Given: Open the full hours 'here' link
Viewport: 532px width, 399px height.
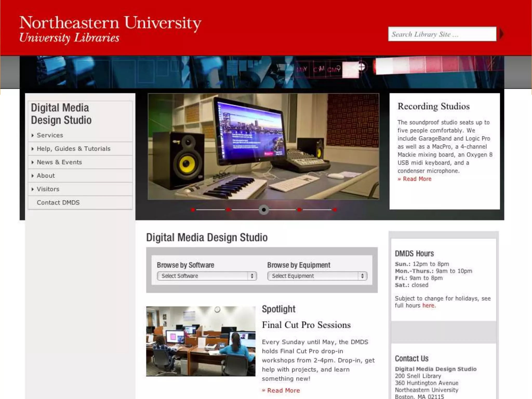Looking at the screenshot, I should 428,305.
